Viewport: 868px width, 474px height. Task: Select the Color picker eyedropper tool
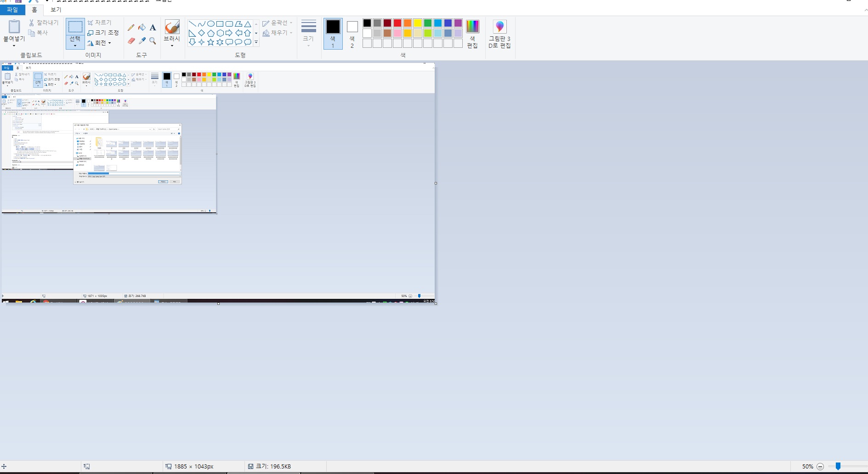[x=142, y=41]
